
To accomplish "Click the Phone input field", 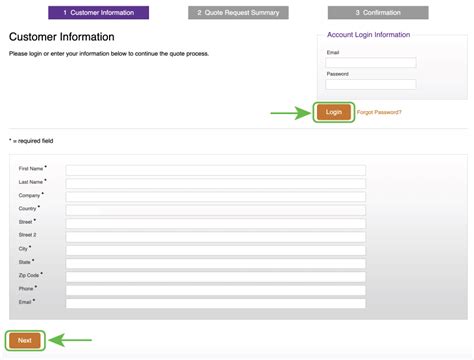I will pyautogui.click(x=216, y=290).
